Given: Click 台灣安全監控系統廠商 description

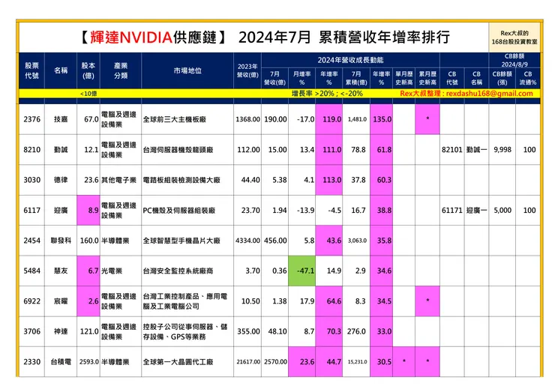Looking at the screenshot, I should pos(178,271).
